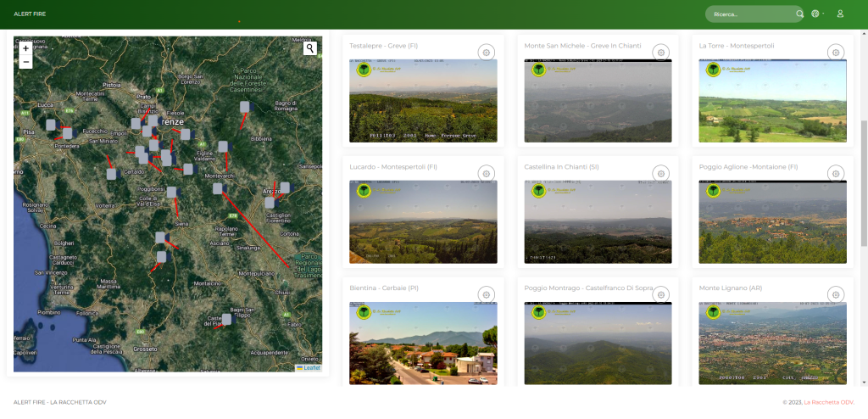Open settings gear for Monte San Michele camera

click(x=661, y=53)
